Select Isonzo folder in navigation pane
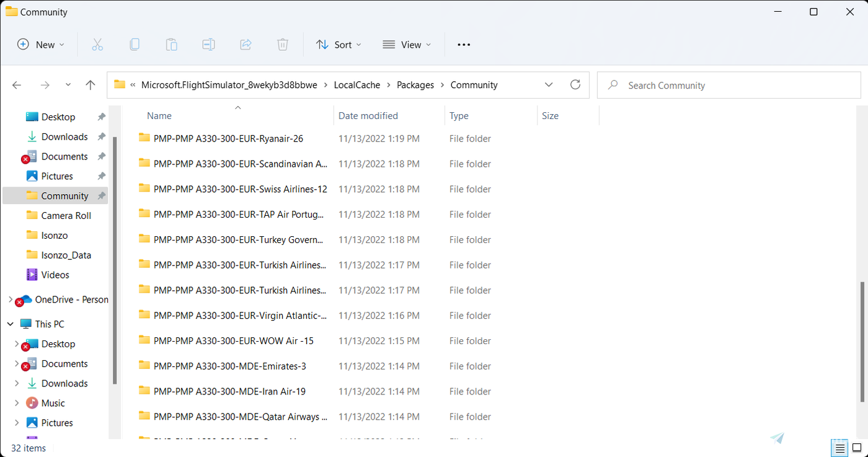This screenshot has height=457, width=868. (x=55, y=236)
